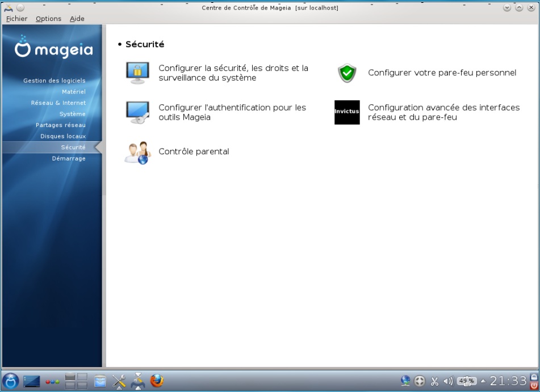The height and width of the screenshot is (392, 540).
Task: Click the red power button icon
Action: 534,385
